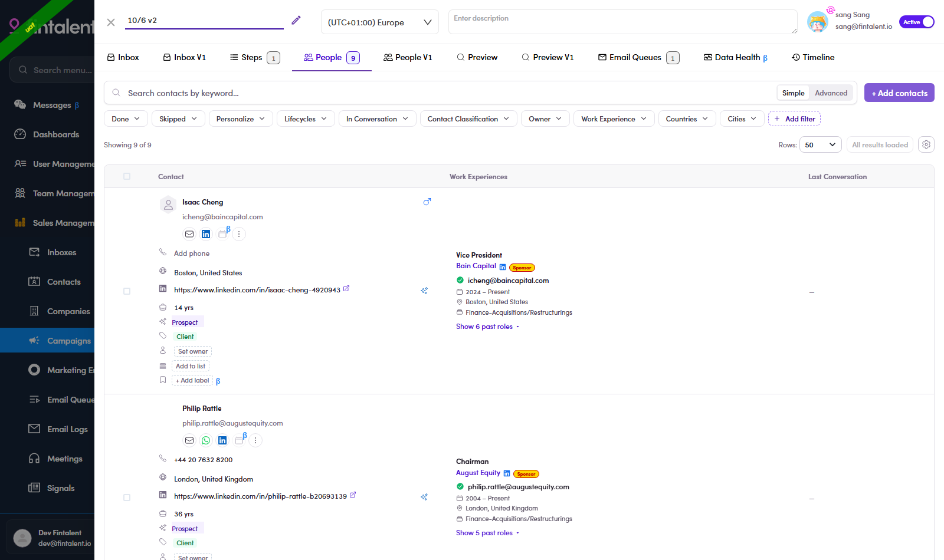Open external link icon after isaac-cheng LinkedIn URL
This screenshot has width=944, height=560.
click(346, 289)
